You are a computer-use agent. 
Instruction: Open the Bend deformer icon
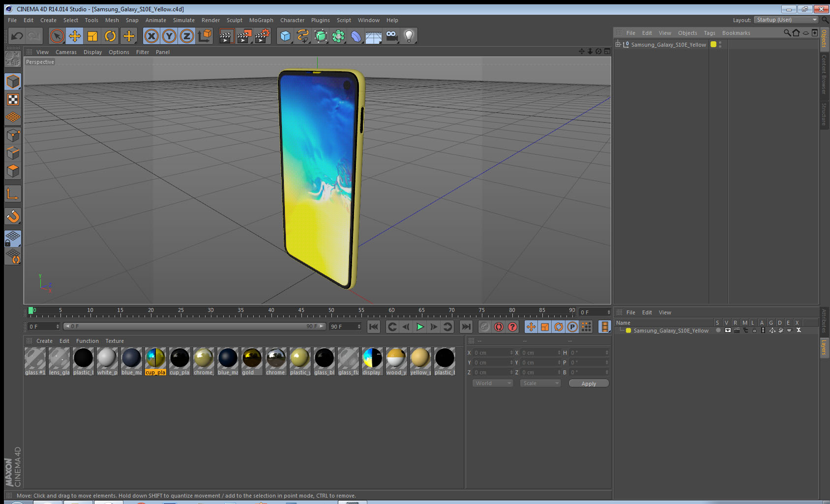(356, 36)
